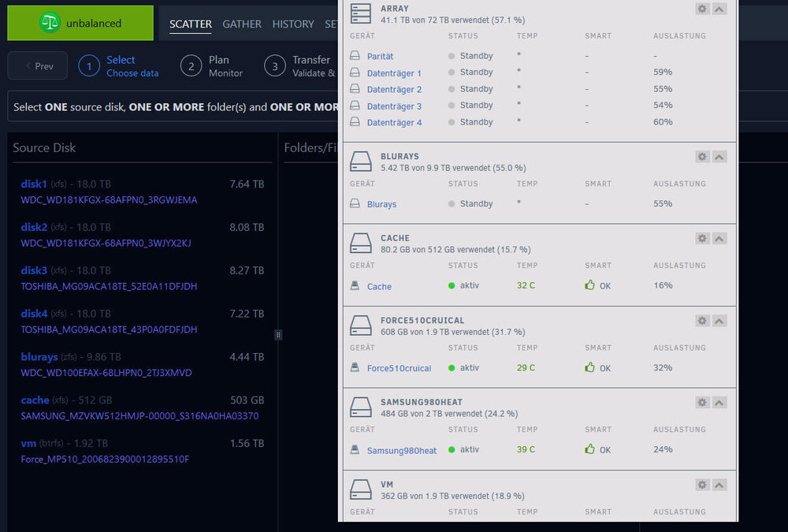788x532 pixels.
Task: Open the BLURAYS pool settings gear
Action: pyautogui.click(x=702, y=156)
